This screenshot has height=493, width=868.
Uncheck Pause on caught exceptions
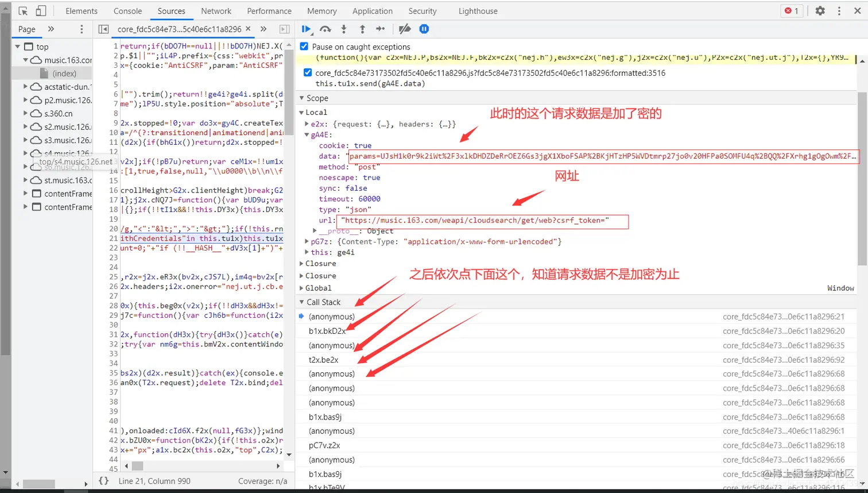click(x=304, y=47)
